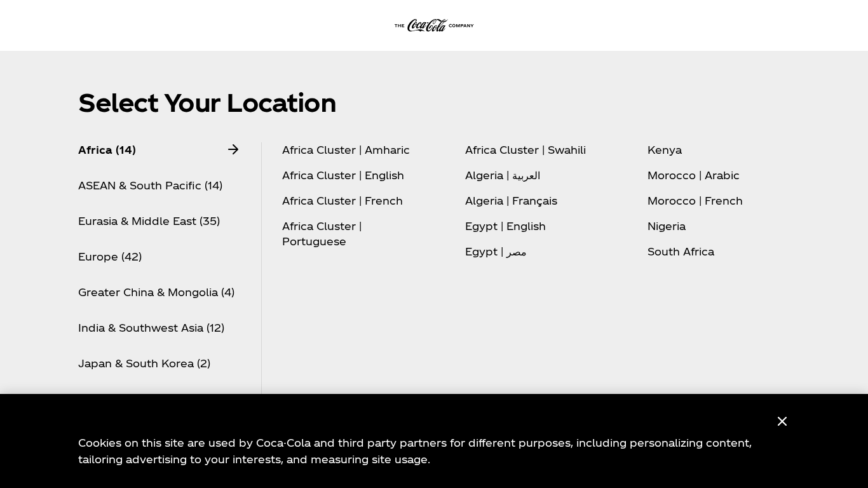868x488 pixels.
Task: Go to Africa Cluster | Swahili
Action: (526, 151)
